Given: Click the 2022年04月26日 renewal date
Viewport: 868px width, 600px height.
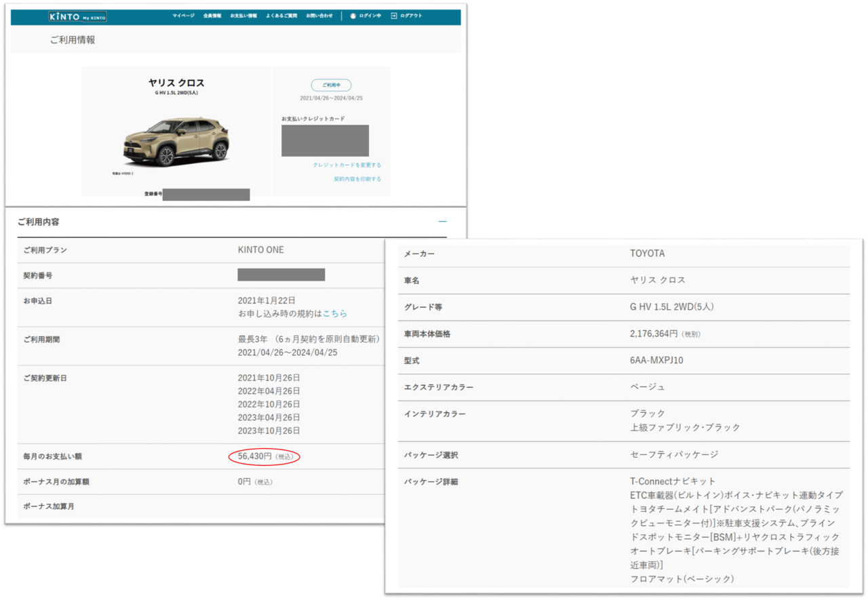Looking at the screenshot, I should coord(269,391).
